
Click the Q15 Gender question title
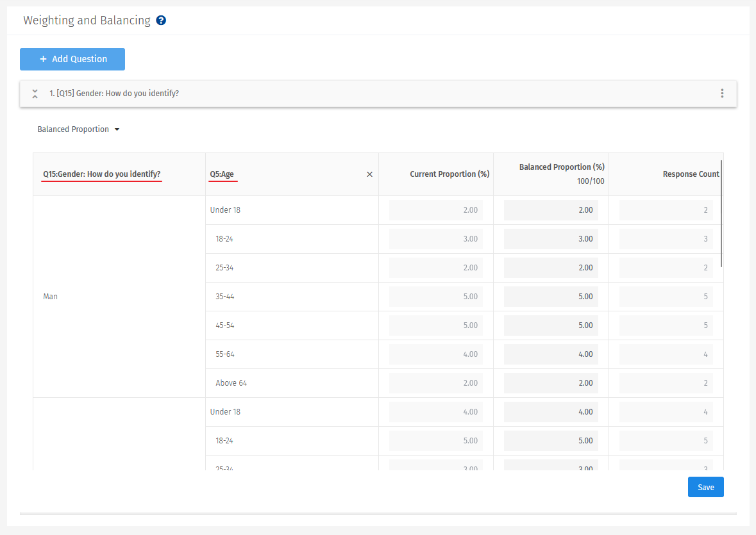tap(114, 94)
